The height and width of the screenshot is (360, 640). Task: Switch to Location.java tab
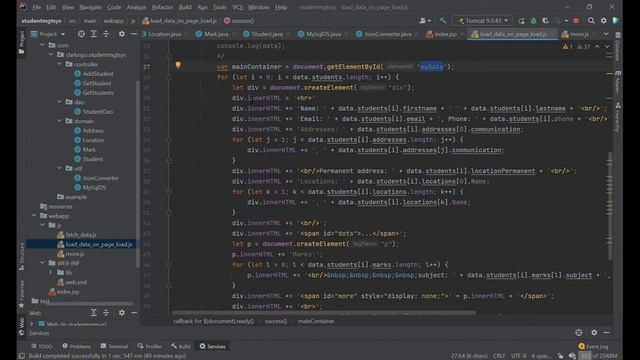(x=164, y=34)
